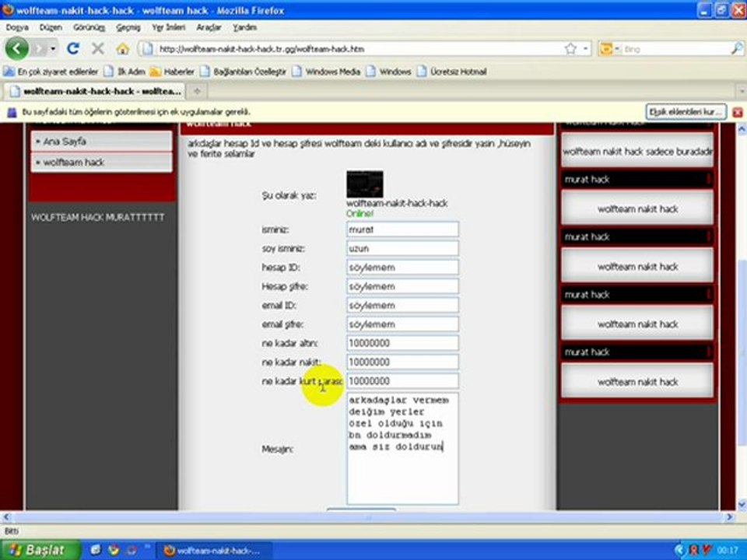Click the Firefox taskbar window button

coord(216,551)
